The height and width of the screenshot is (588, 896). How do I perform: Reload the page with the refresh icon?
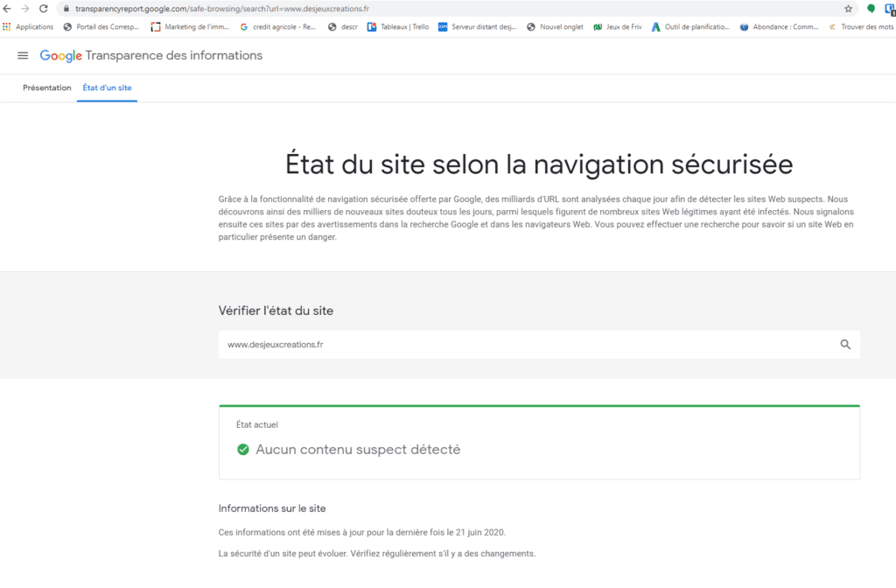click(x=44, y=9)
